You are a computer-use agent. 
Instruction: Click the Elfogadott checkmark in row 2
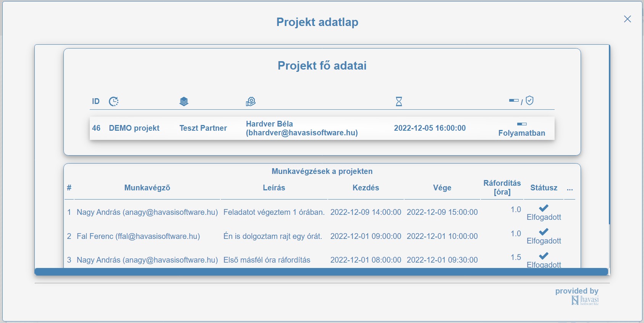coord(544,232)
